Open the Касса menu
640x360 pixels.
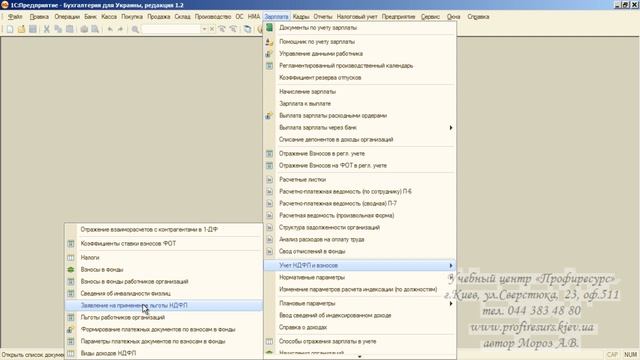(109, 17)
